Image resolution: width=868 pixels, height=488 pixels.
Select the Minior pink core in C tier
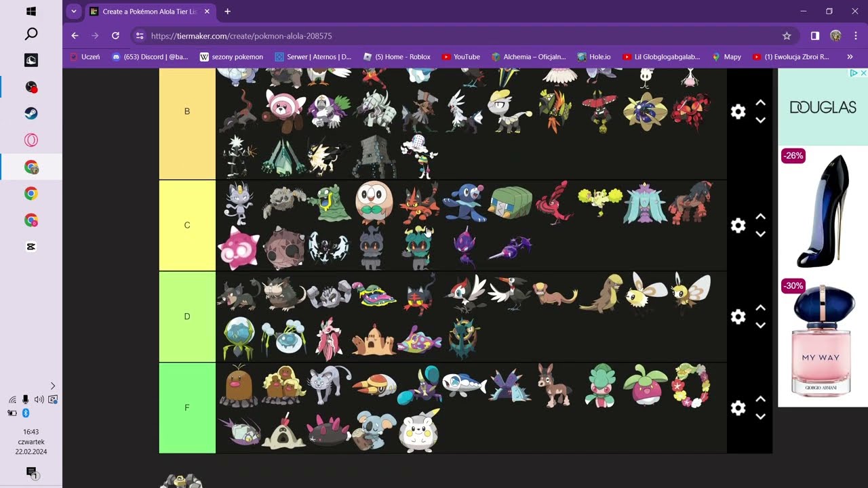[x=239, y=248]
